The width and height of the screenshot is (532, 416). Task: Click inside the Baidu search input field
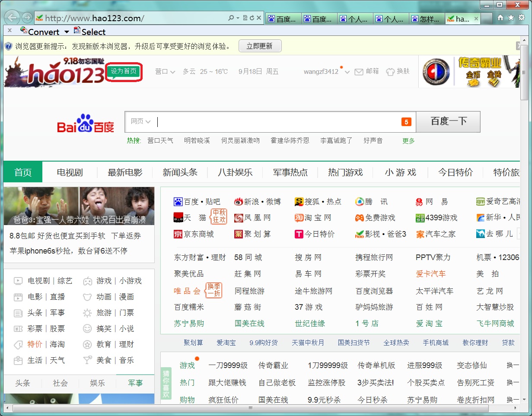point(277,122)
